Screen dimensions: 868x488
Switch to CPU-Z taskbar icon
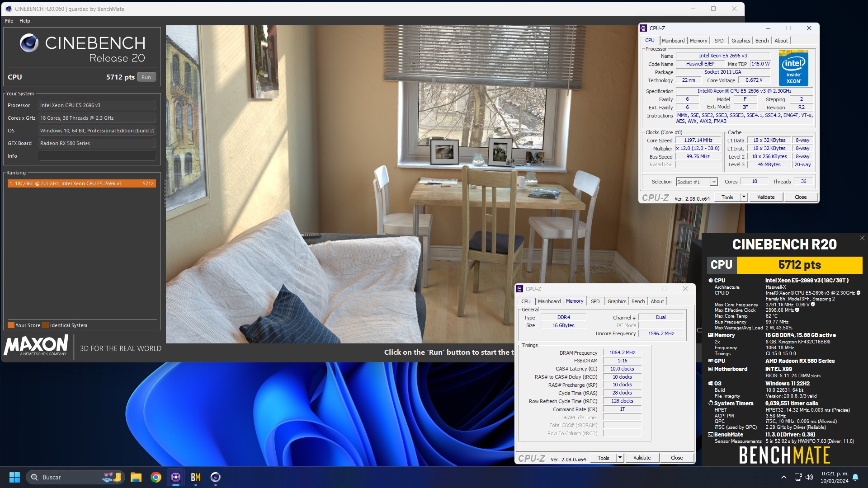176,477
